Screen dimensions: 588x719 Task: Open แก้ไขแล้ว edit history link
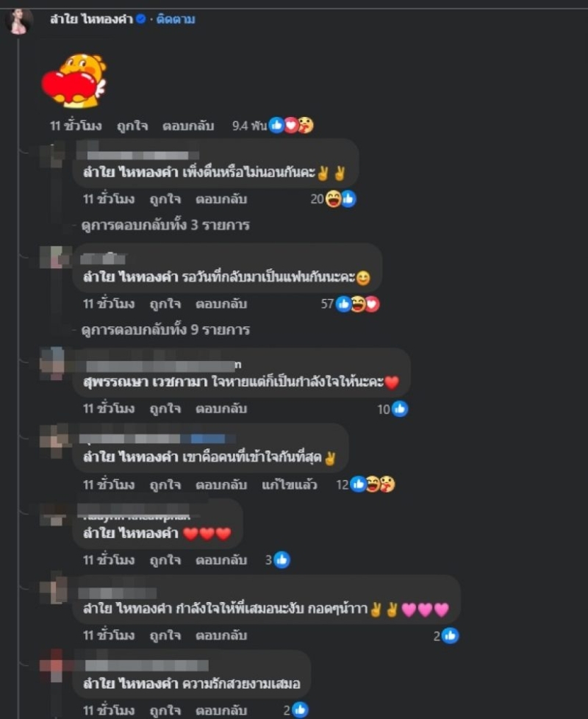click(x=289, y=484)
